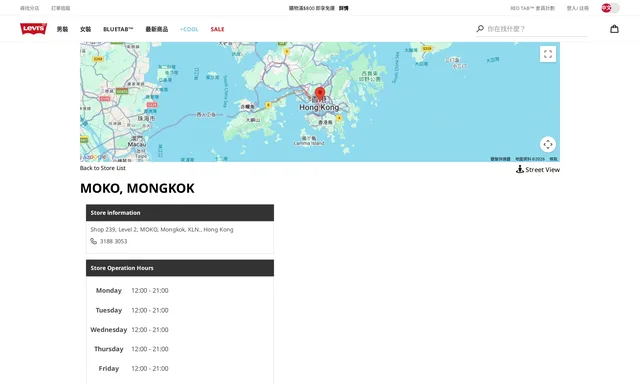Click the MOKO, MONGKOK heading
640x384 pixels.
click(137, 188)
